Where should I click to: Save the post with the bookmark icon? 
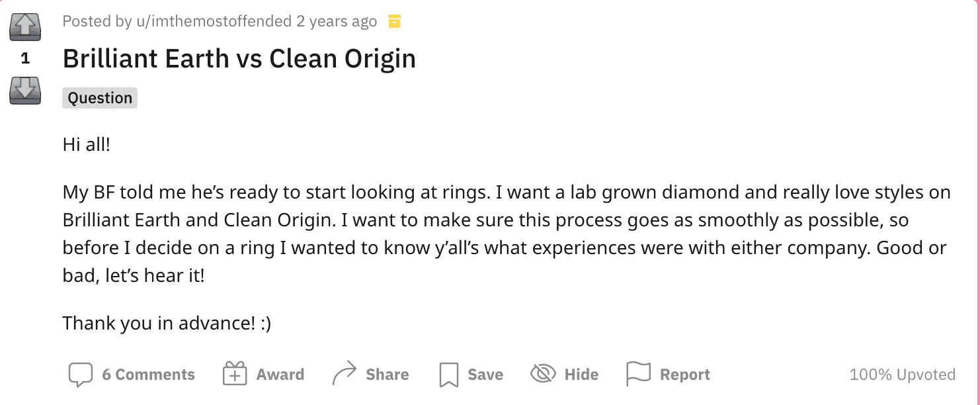point(448,375)
